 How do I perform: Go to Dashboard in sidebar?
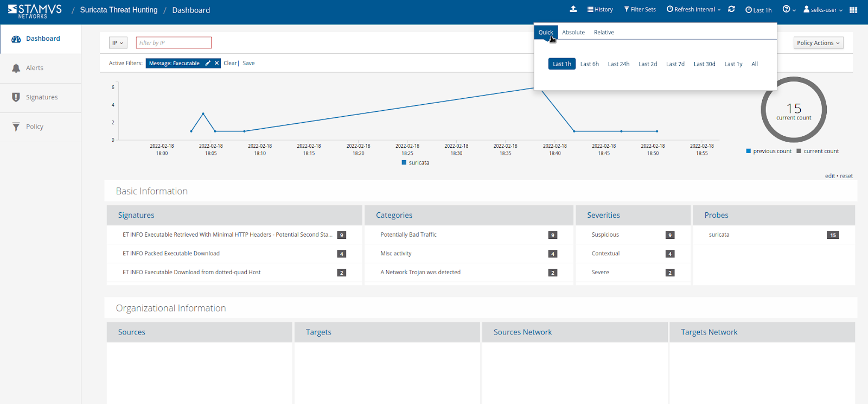point(41,39)
